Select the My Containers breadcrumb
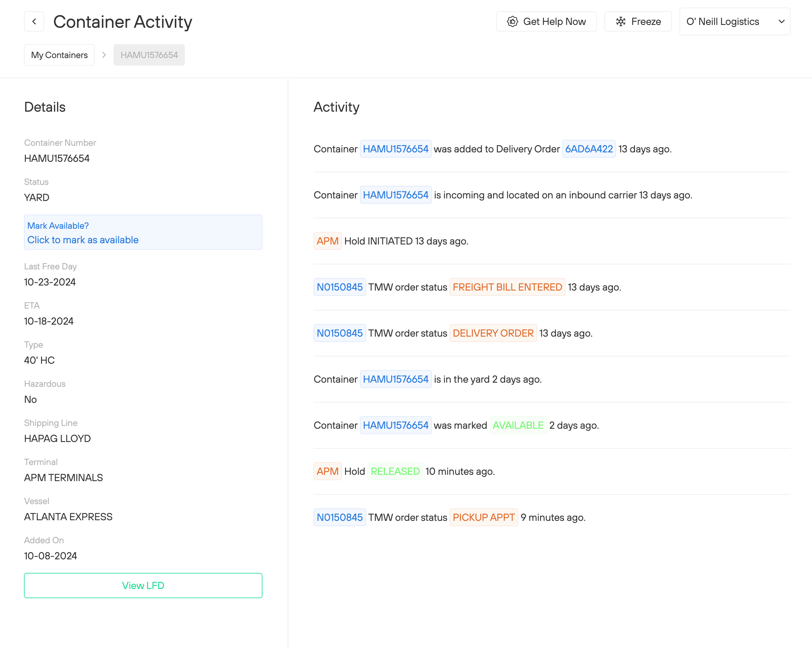 pyautogui.click(x=59, y=55)
